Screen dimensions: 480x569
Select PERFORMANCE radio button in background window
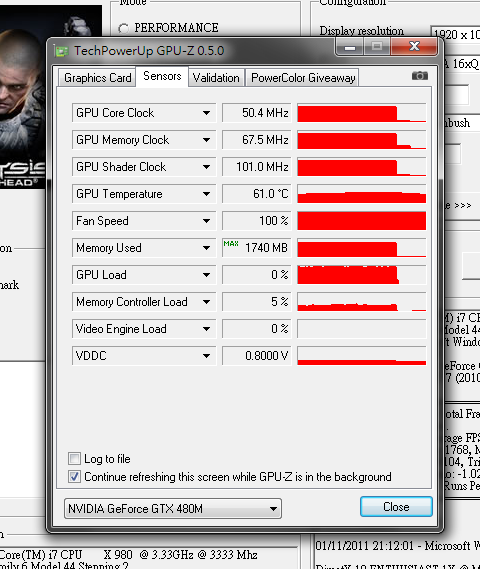(123, 28)
